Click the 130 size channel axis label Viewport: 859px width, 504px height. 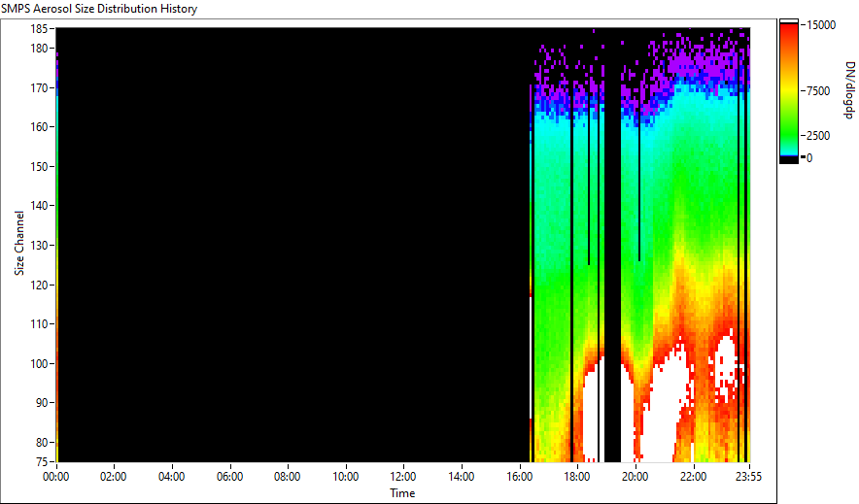pos(39,245)
